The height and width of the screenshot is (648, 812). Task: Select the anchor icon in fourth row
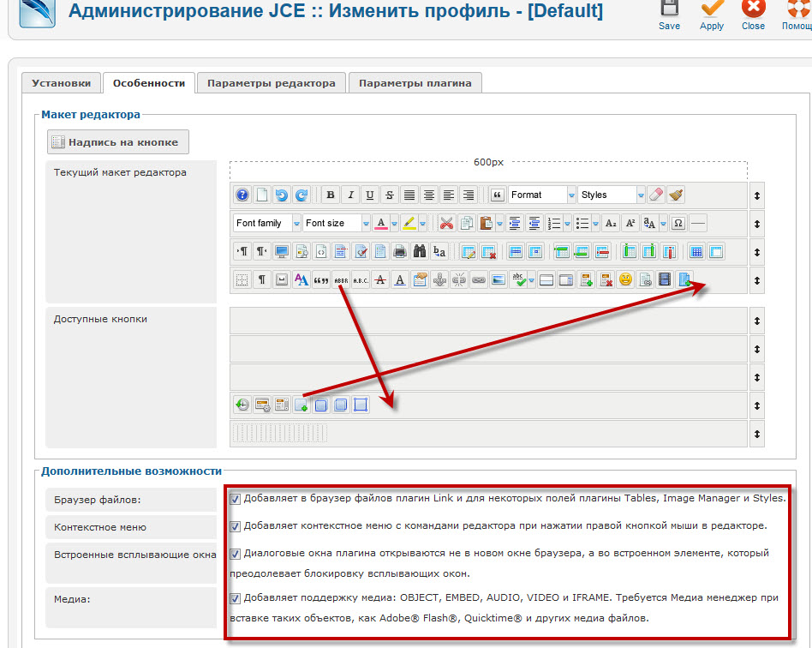(439, 279)
